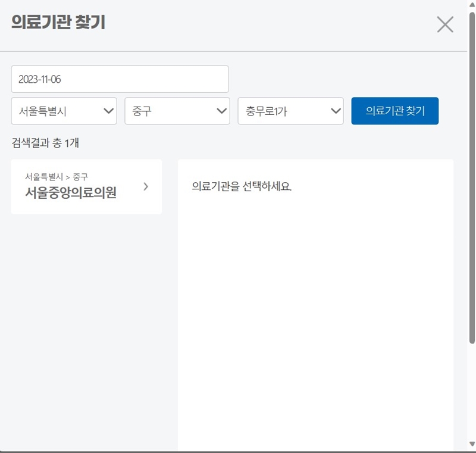The image size is (476, 453).
Task: Close the 의료기관 찾기 dialog
Action: pos(445,24)
